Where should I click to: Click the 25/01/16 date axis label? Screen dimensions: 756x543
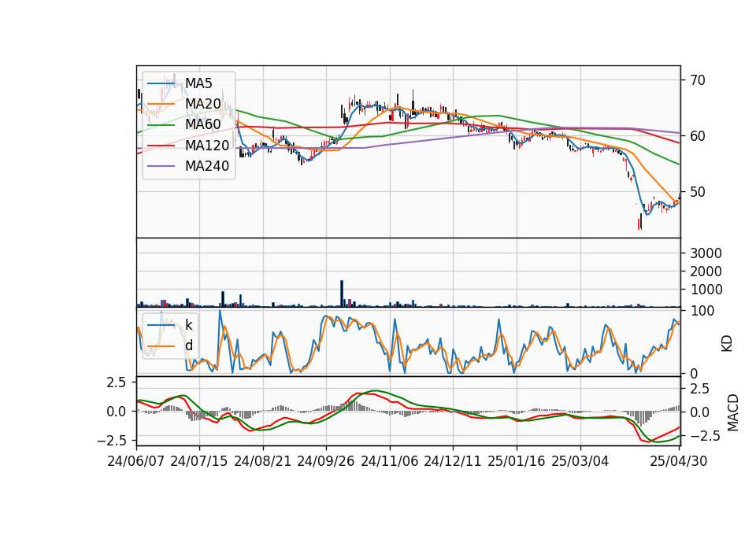(x=517, y=462)
